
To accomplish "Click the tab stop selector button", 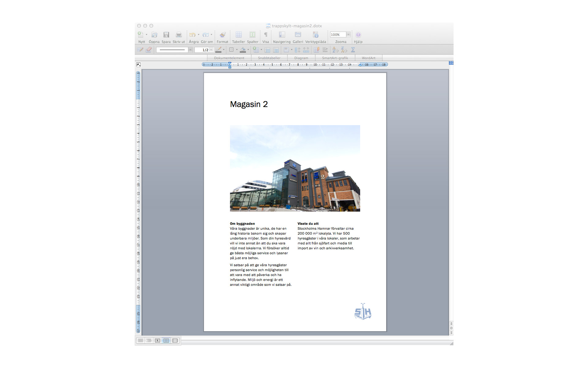I will point(138,65).
